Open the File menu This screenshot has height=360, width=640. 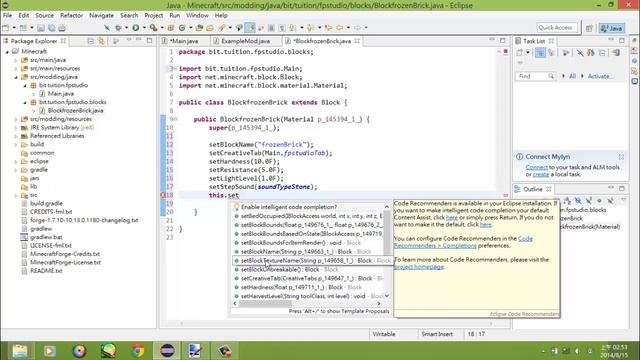point(7,15)
